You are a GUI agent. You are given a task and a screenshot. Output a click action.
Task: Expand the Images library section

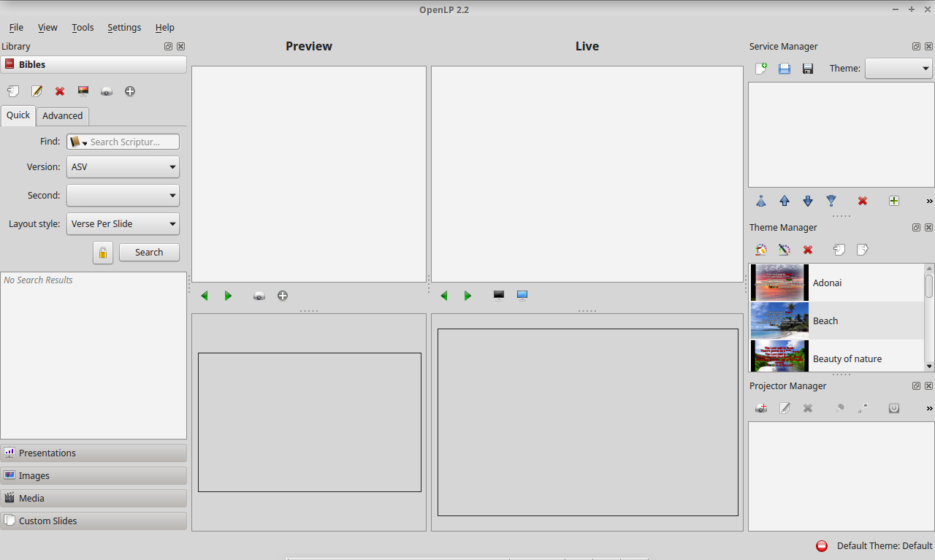[93, 476]
